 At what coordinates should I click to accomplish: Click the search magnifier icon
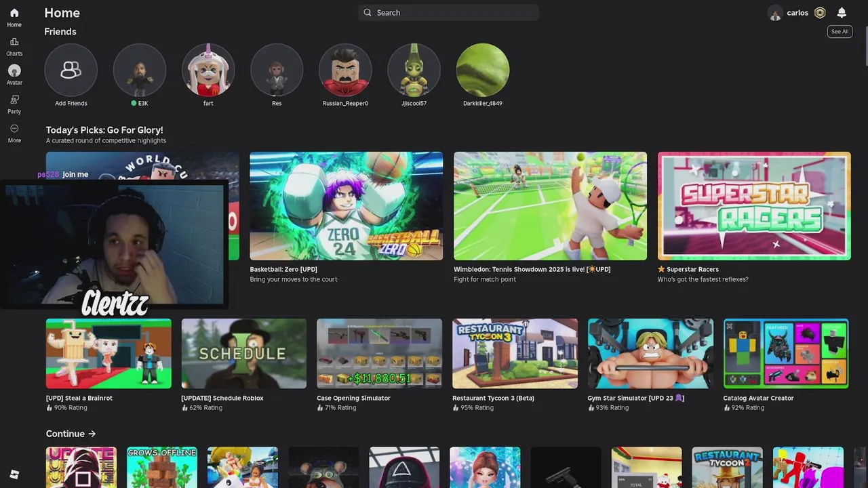[368, 13]
